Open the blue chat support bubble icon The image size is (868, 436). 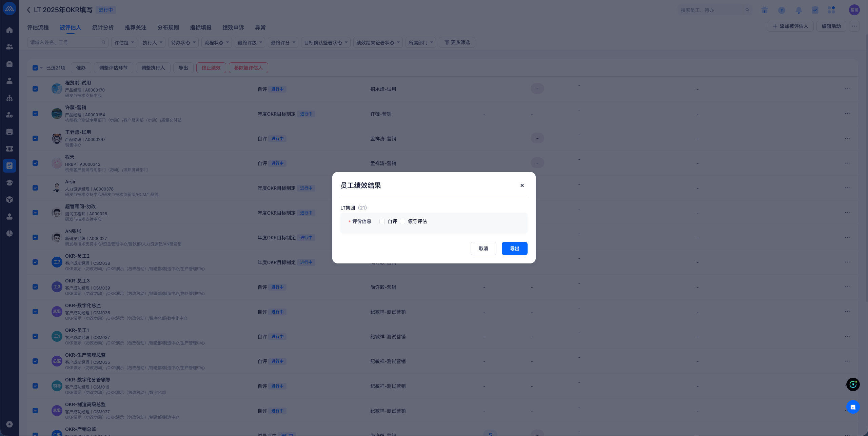click(853, 407)
